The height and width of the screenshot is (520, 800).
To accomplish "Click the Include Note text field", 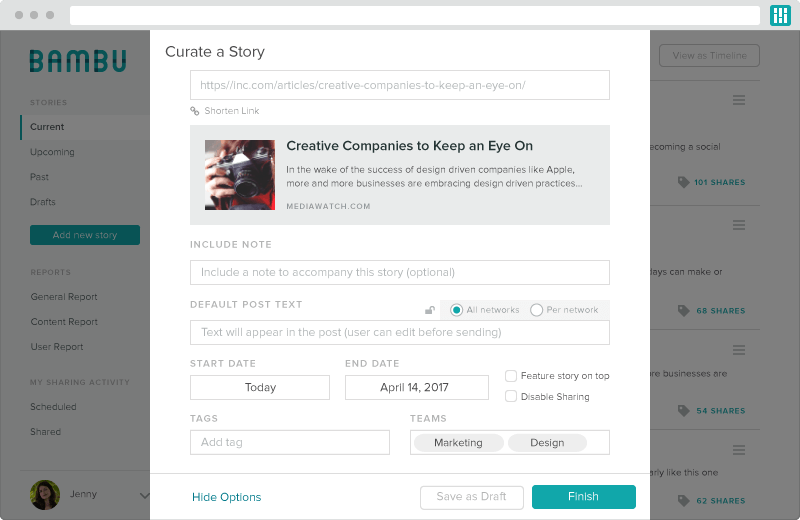I will 400,272.
